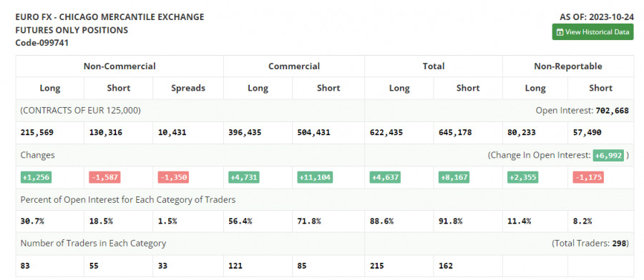Click the -1,587 red change badge

click(x=104, y=177)
